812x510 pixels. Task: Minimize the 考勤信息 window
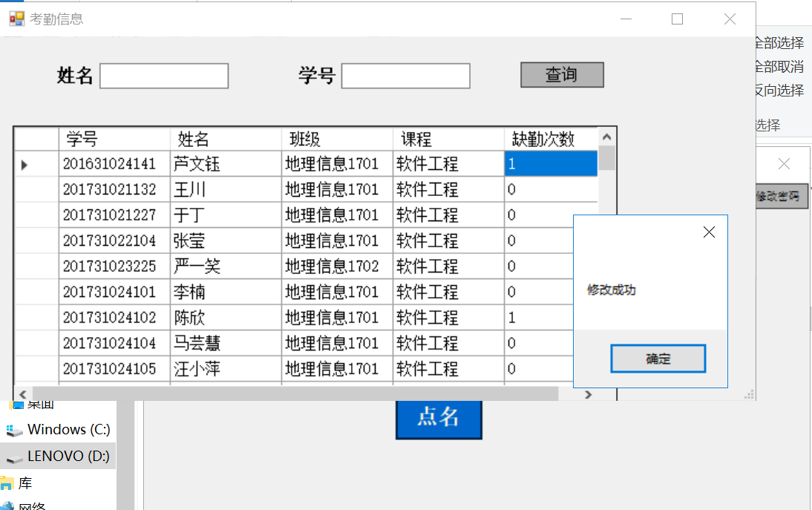tap(626, 19)
